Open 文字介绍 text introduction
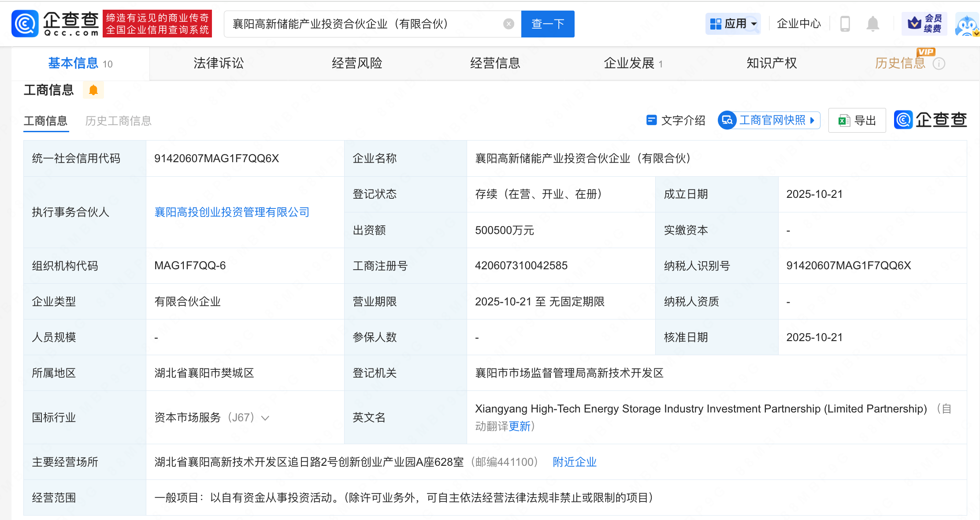Viewport: 980px width, 520px height. coord(675,120)
